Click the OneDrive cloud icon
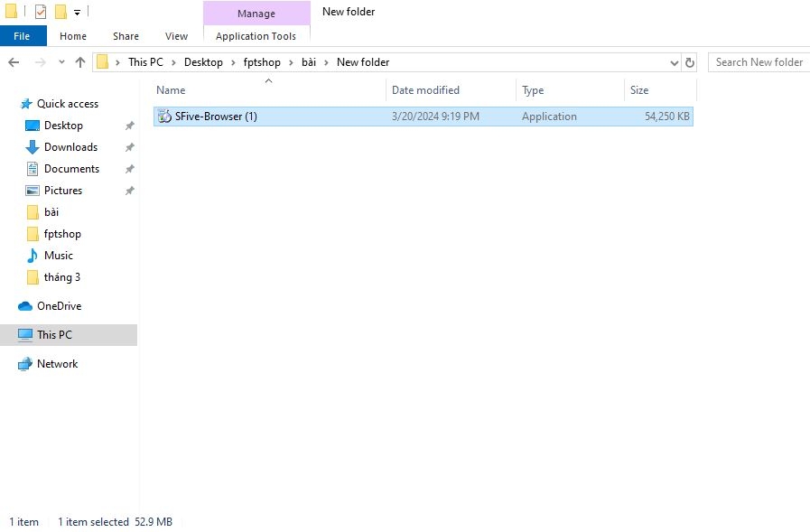This screenshot has height=532, width=810. pos(25,306)
